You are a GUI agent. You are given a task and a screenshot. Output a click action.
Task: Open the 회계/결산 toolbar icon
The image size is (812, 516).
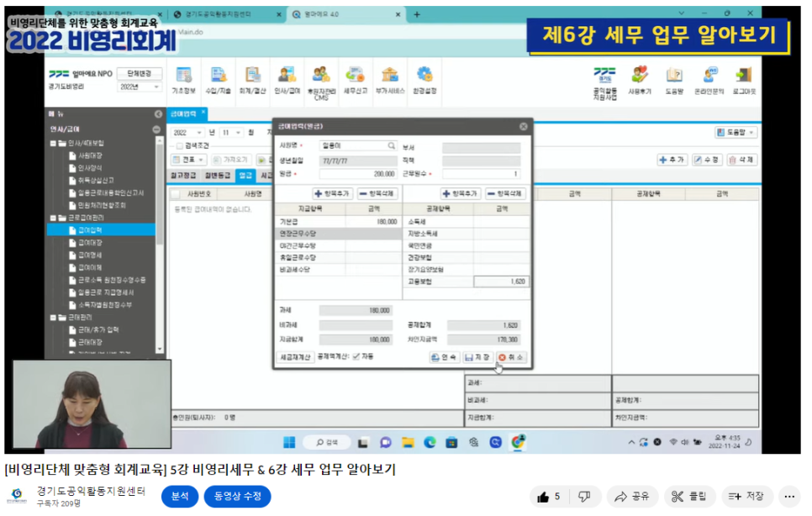pos(252,80)
